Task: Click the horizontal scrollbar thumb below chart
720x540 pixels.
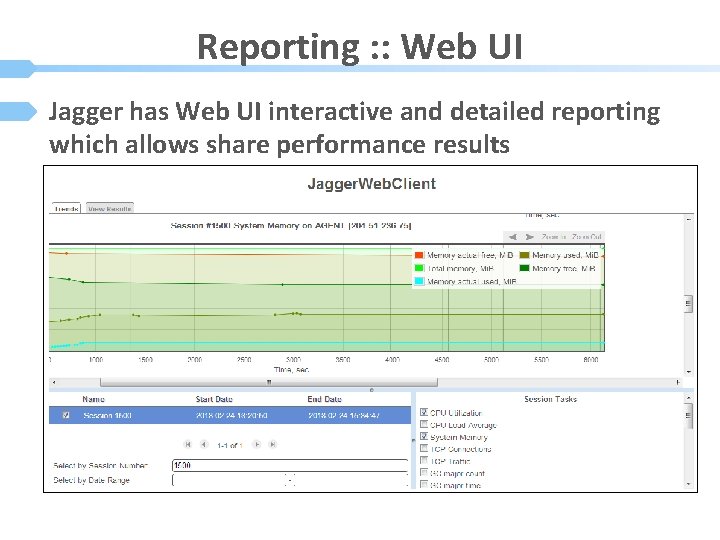Action: [x=269, y=382]
